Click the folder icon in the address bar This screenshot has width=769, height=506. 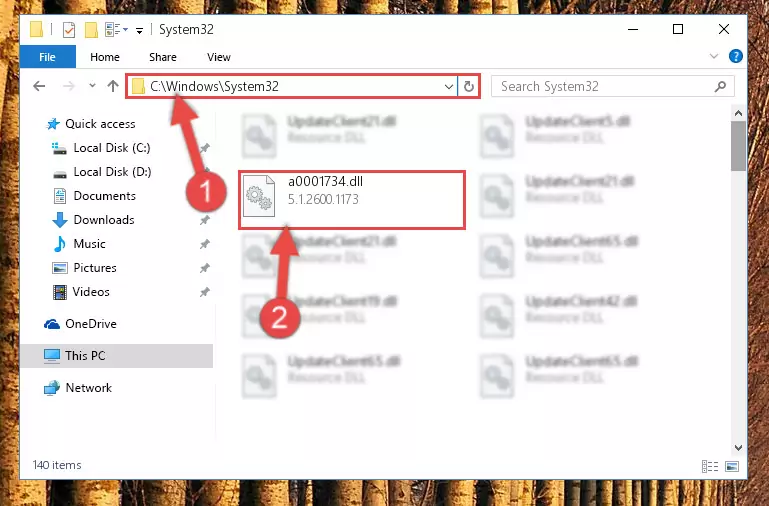tap(138, 87)
